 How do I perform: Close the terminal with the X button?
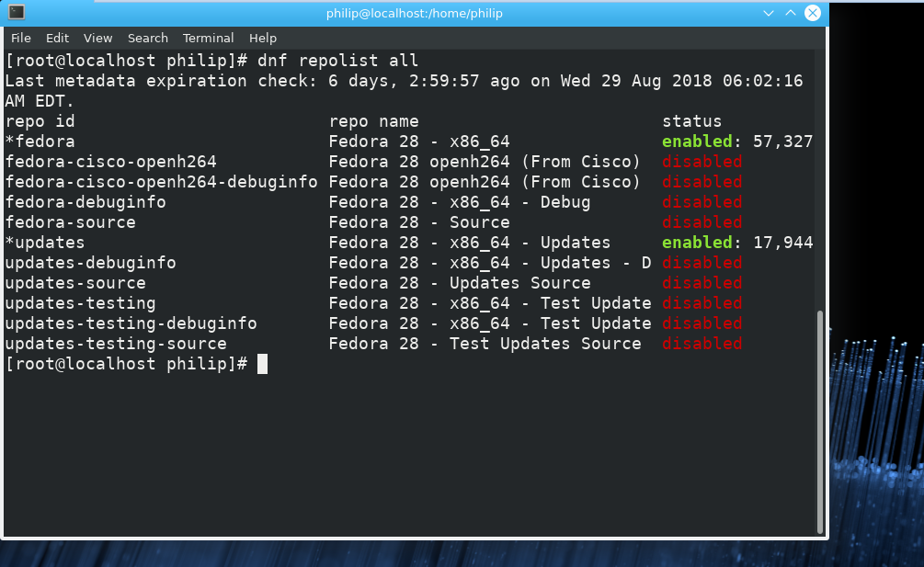813,13
